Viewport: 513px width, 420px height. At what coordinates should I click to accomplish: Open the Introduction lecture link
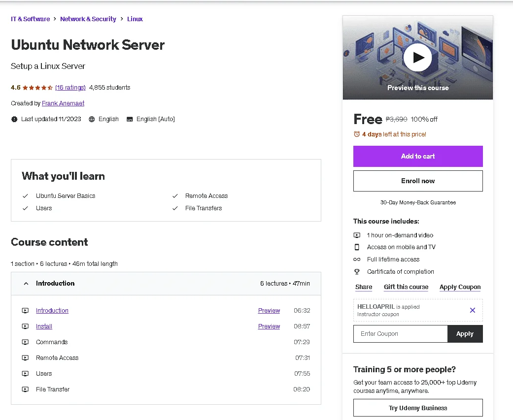point(52,311)
